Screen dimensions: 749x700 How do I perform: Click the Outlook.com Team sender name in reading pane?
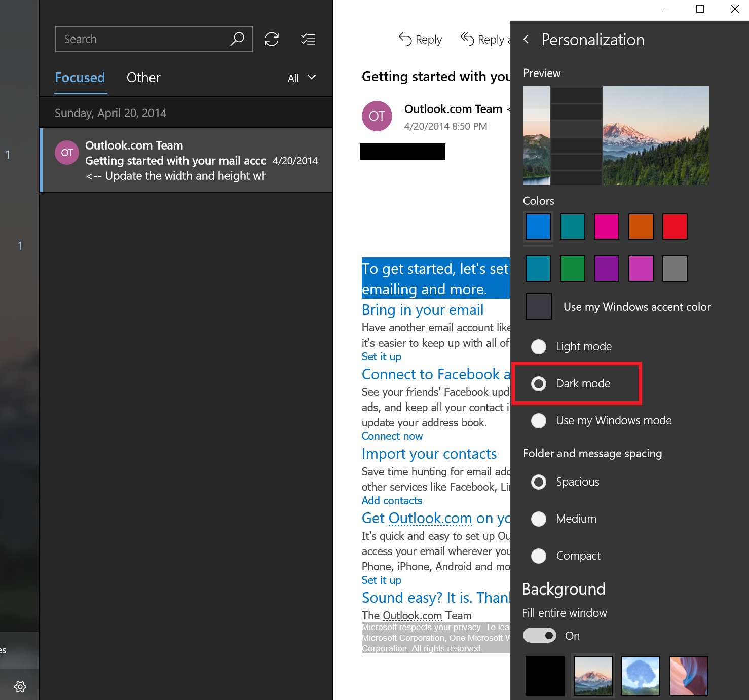[x=453, y=109]
